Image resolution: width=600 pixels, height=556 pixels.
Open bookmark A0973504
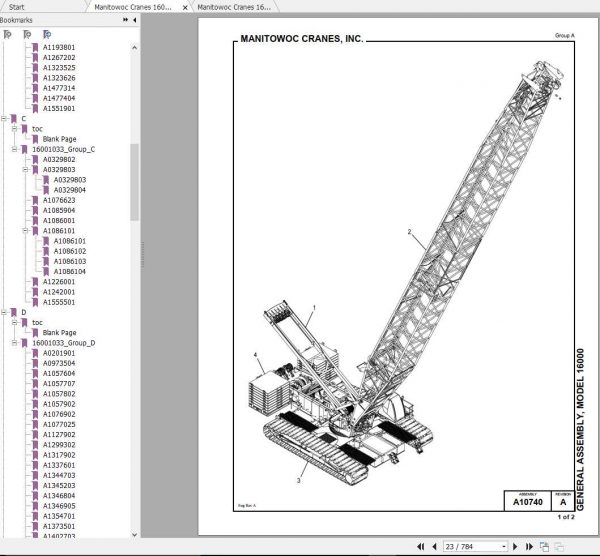(59, 363)
